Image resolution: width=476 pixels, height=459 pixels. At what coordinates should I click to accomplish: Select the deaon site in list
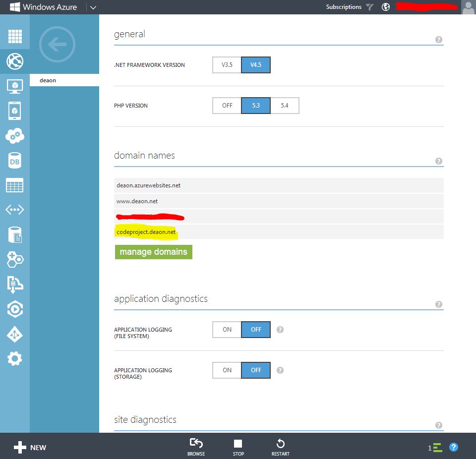pyautogui.click(x=64, y=80)
